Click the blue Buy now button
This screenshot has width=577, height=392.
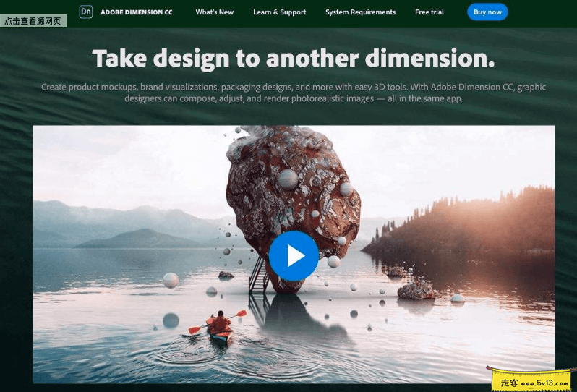pos(487,12)
